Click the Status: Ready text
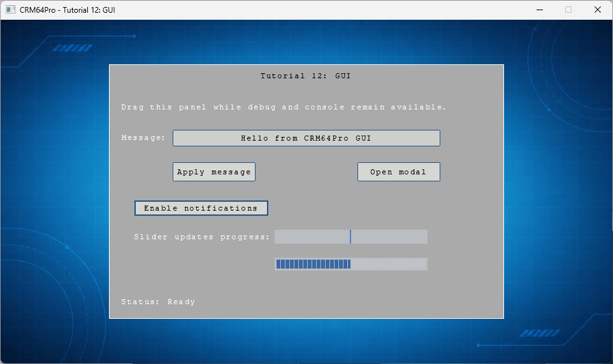Image resolution: width=613 pixels, height=364 pixels. (x=158, y=302)
